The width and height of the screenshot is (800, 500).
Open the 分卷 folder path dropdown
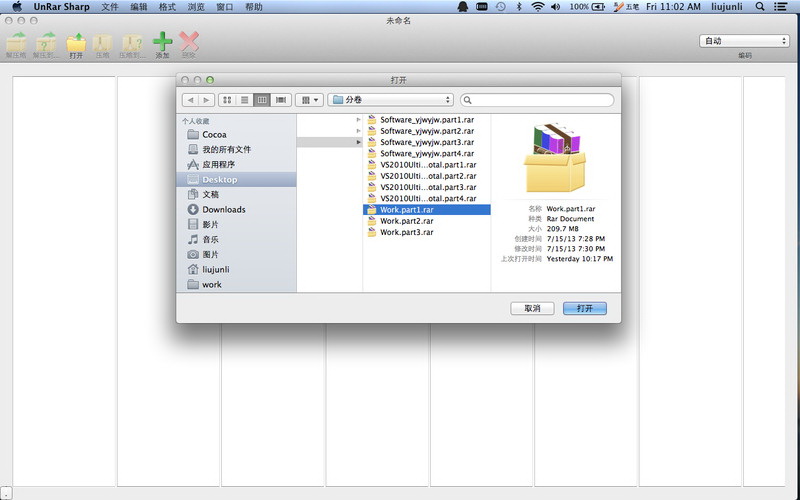coord(391,100)
